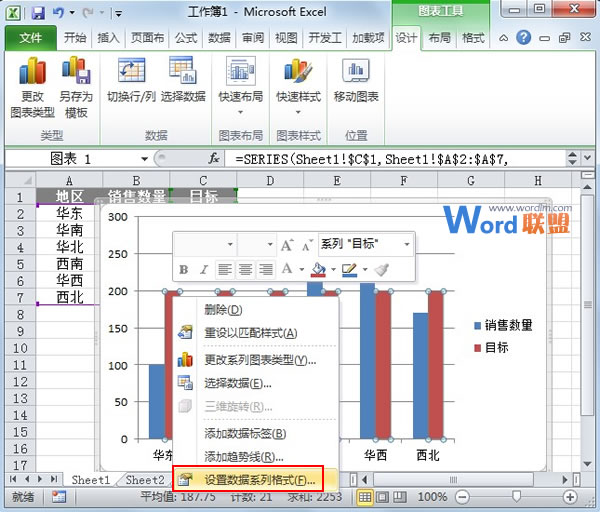Image resolution: width=600 pixels, height=512 pixels.
Task: Expand Quick Styles gallery dropdown
Action: [298, 112]
